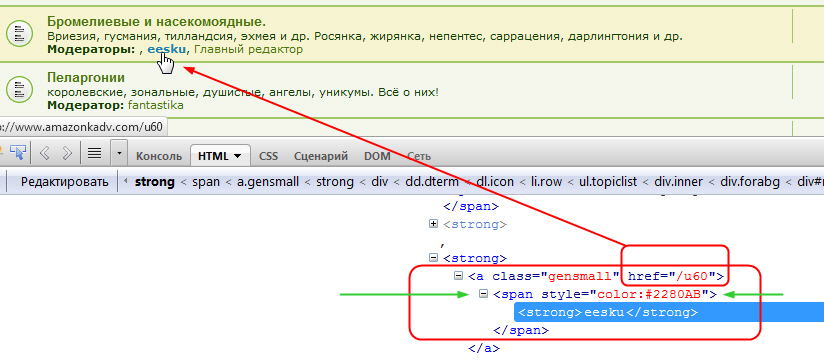This screenshot has height=360, width=824.
Task: Open moderator fantastika profile link
Action: pos(156,105)
